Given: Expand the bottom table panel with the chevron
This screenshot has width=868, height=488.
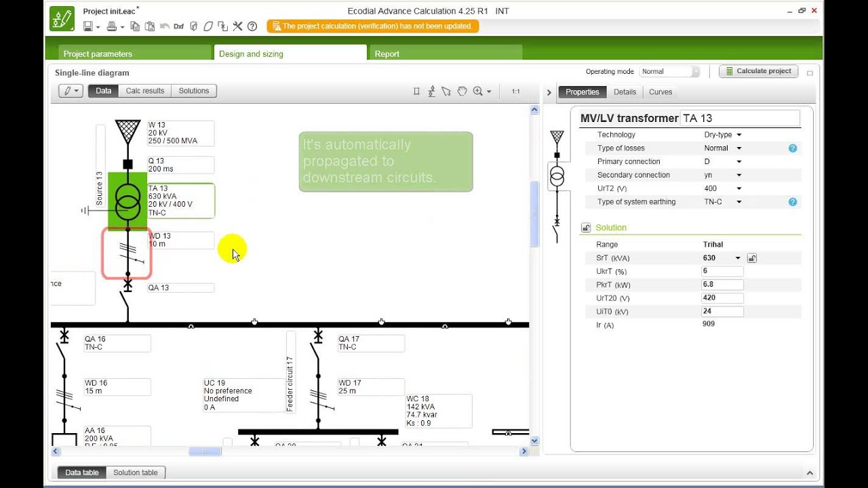Looking at the screenshot, I should click(x=810, y=473).
